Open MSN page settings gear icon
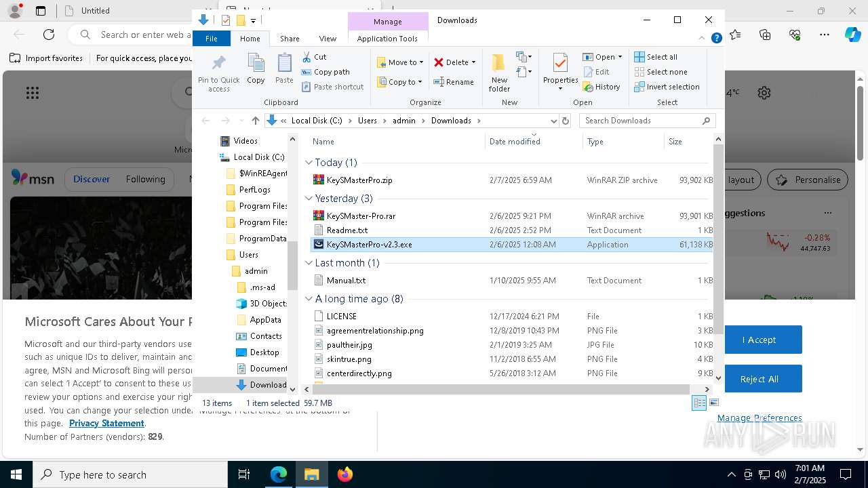The height and width of the screenshot is (488, 868). point(764,93)
